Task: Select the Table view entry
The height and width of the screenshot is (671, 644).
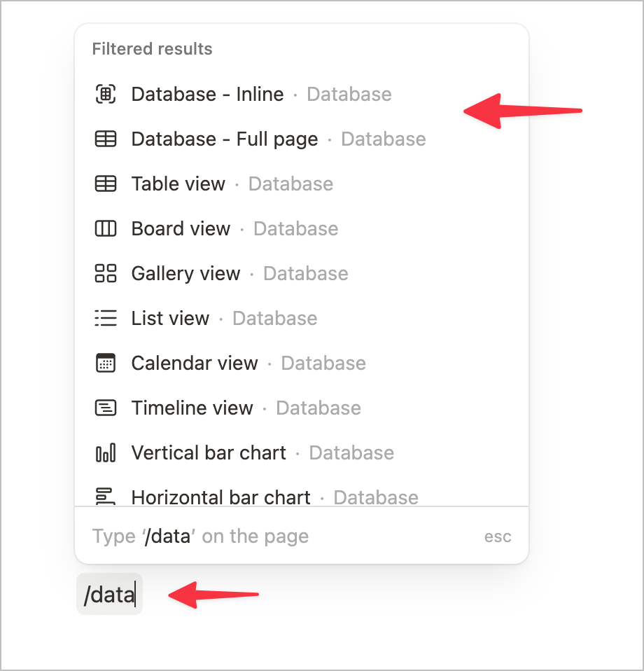Action: click(x=179, y=184)
